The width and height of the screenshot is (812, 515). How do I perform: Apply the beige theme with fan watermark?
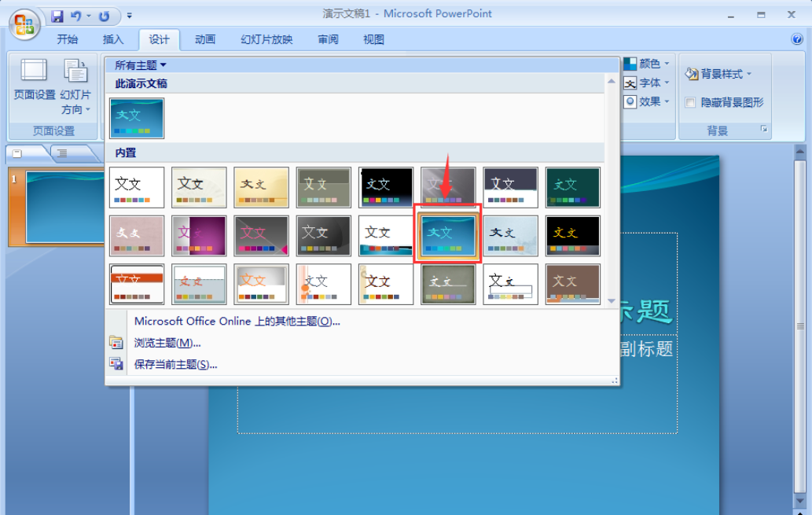[x=199, y=187]
